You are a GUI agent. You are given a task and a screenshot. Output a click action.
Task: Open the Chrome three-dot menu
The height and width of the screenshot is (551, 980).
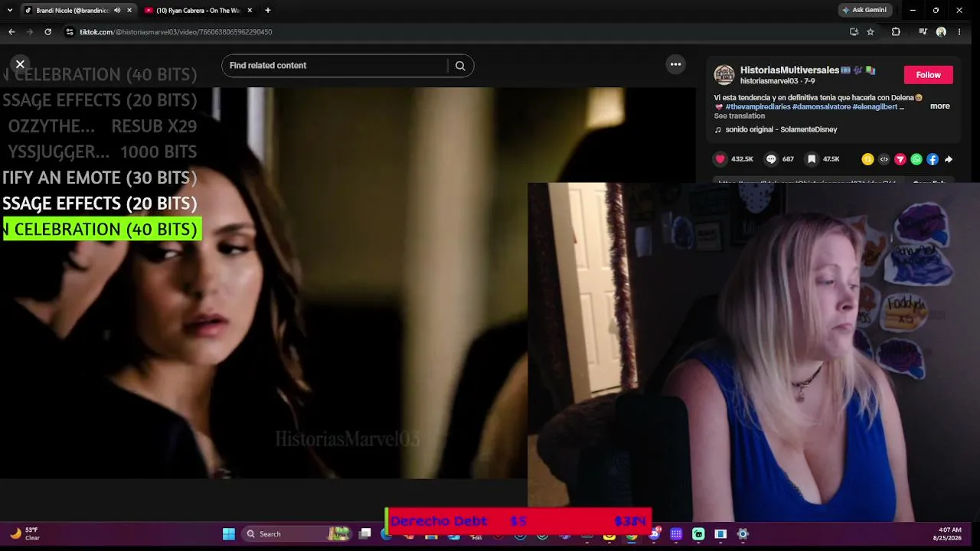point(959,32)
